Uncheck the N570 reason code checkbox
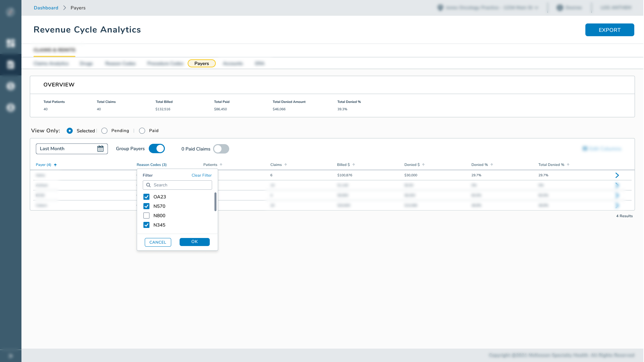644x362 pixels. (146, 206)
